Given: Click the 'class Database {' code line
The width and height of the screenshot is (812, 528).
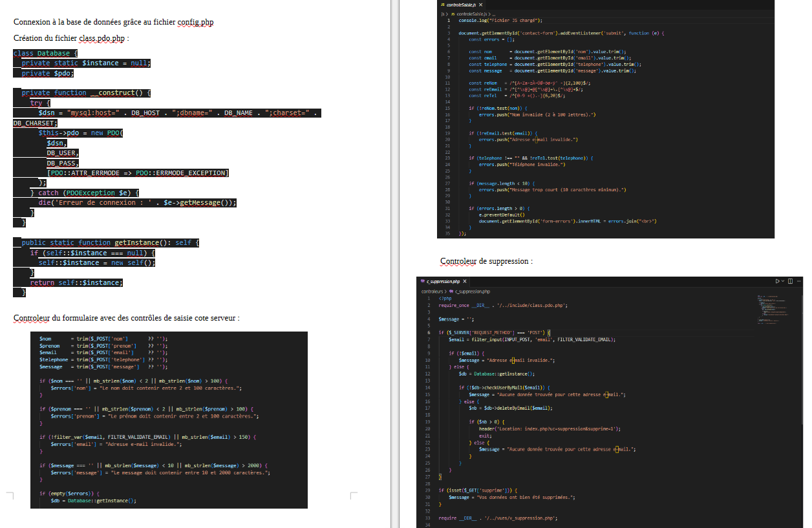Looking at the screenshot, I should [45, 53].
